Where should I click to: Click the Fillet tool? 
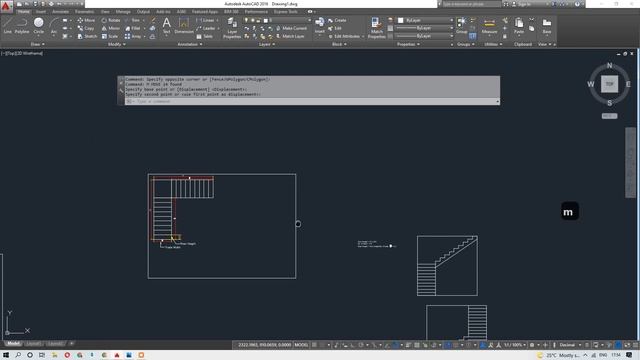(x=133, y=28)
